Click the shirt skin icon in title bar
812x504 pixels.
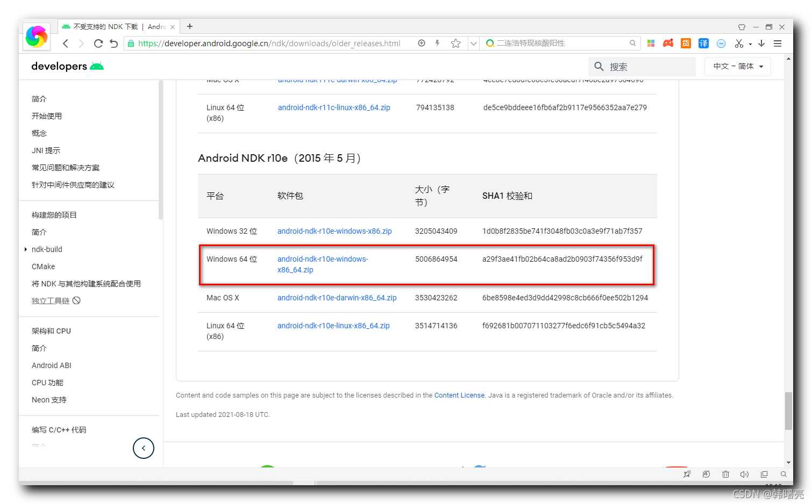click(742, 27)
